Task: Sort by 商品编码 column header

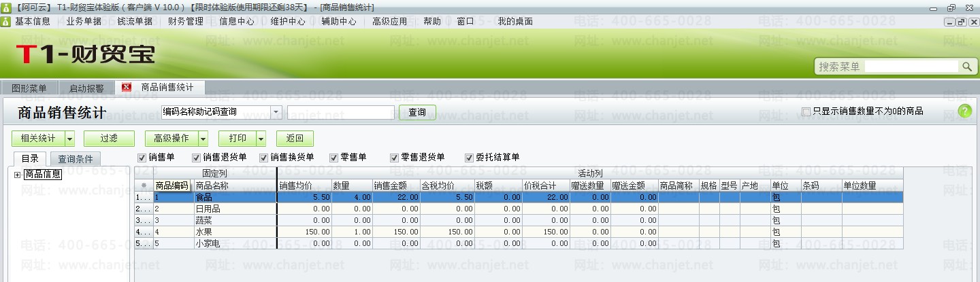Action: pyautogui.click(x=174, y=186)
